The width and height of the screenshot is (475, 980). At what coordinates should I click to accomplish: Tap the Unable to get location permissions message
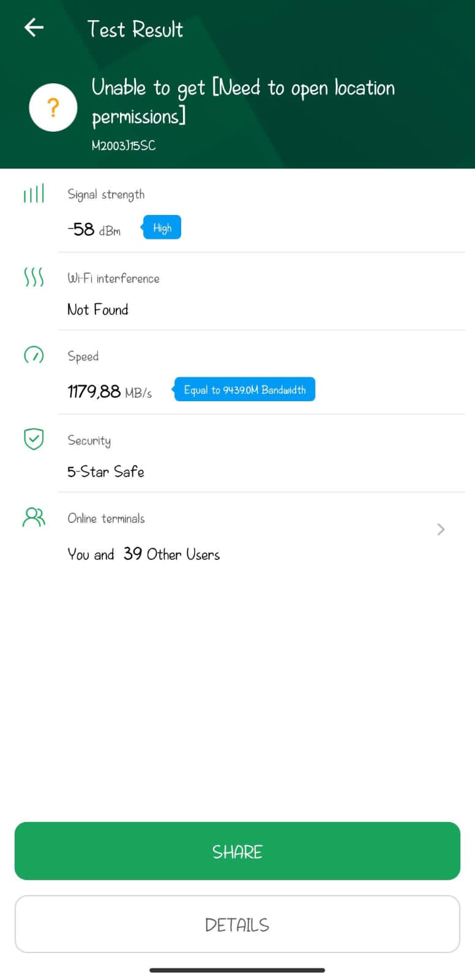[x=243, y=102]
